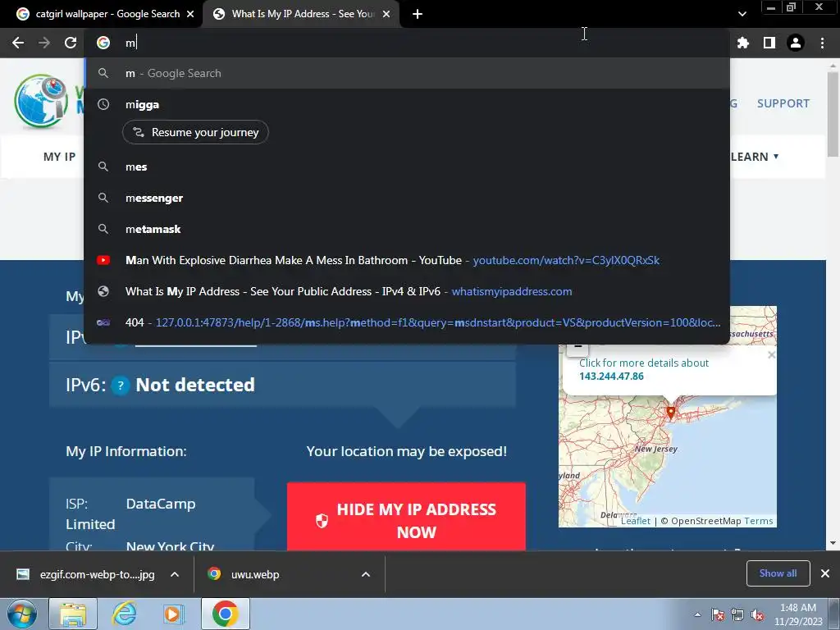The width and height of the screenshot is (840, 630).
Task: Click the site globe logo
Action: [41, 101]
